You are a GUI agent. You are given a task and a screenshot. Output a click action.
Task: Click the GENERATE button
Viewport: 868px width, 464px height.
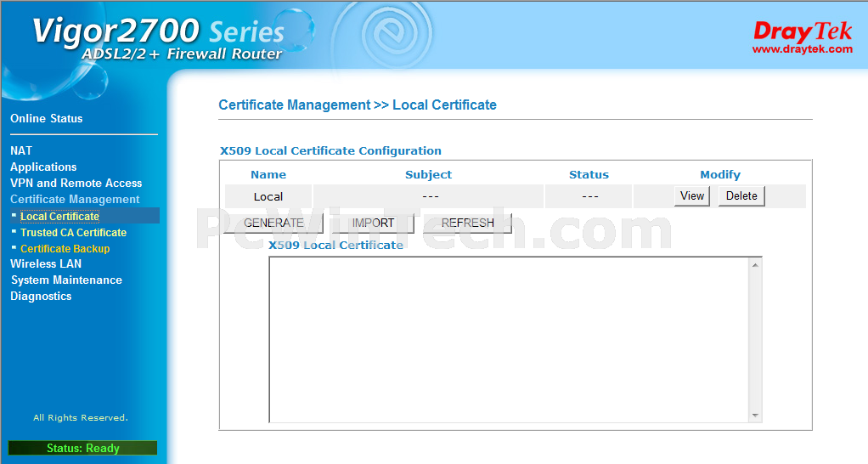[x=273, y=223]
